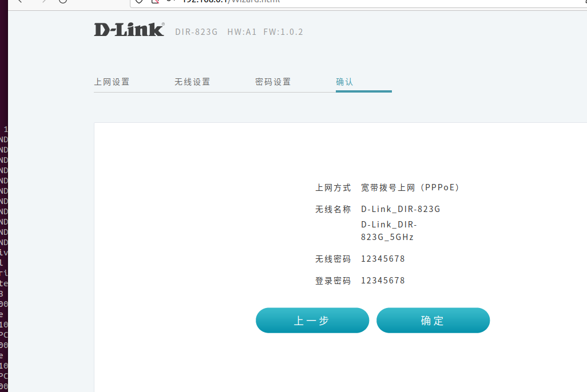Screen dimensions: 587x392
Task: Click the 无线名称 label
Action: click(x=333, y=210)
